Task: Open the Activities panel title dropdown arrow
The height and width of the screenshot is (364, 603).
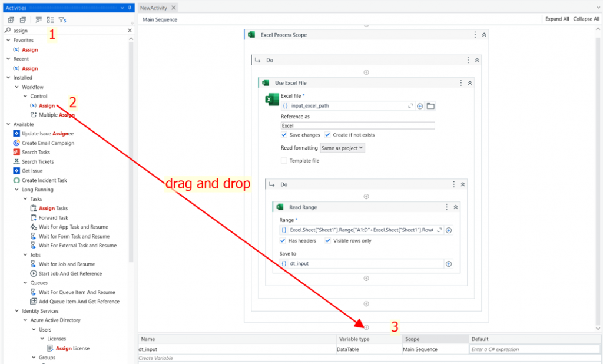Action: coord(122,8)
